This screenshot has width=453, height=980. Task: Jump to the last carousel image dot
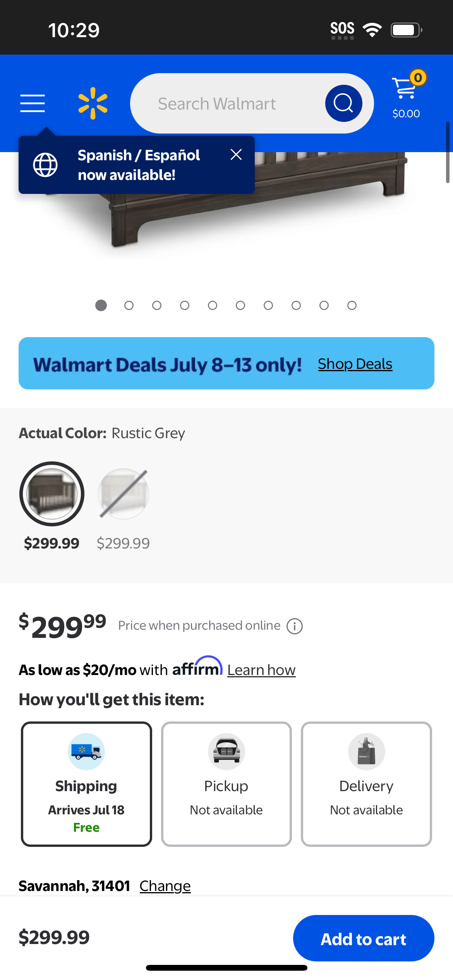352,305
